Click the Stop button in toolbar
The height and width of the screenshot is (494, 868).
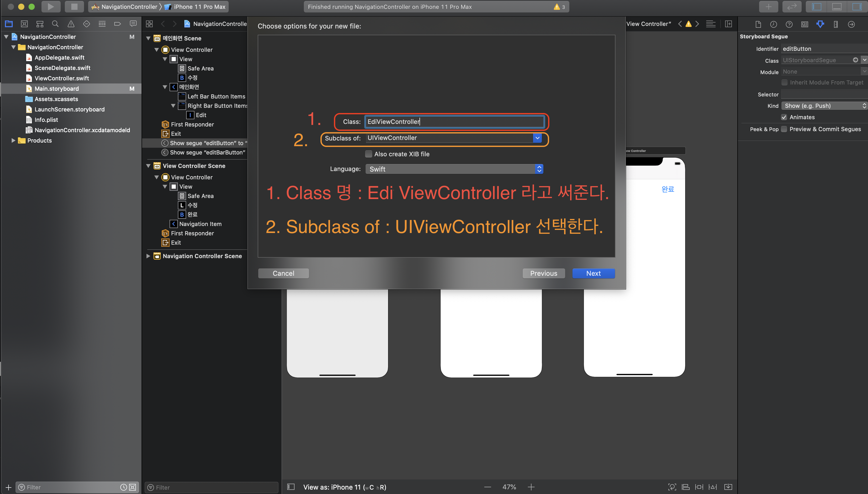74,6
